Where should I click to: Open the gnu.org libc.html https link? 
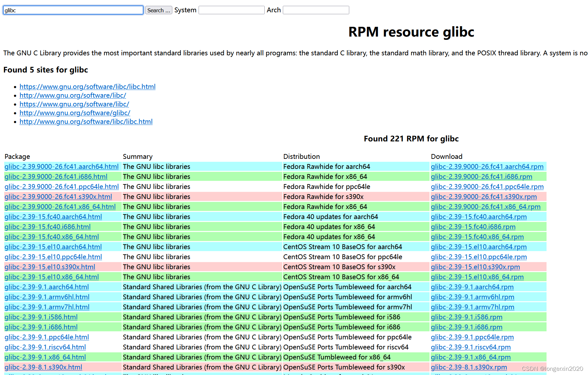coord(87,87)
